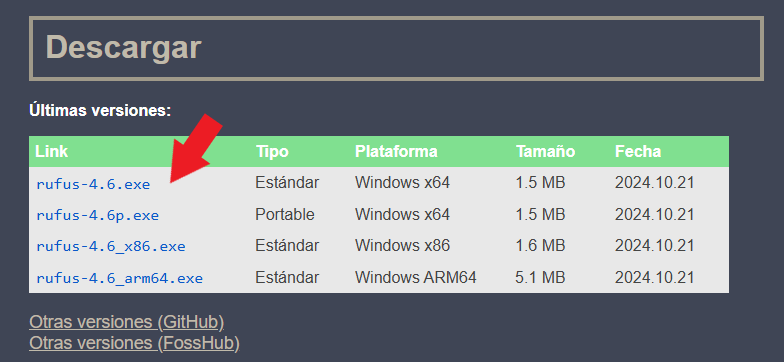Image resolution: width=784 pixels, height=362 pixels.
Task: Open Otras versiones (GitHub) link
Action: tap(126, 322)
